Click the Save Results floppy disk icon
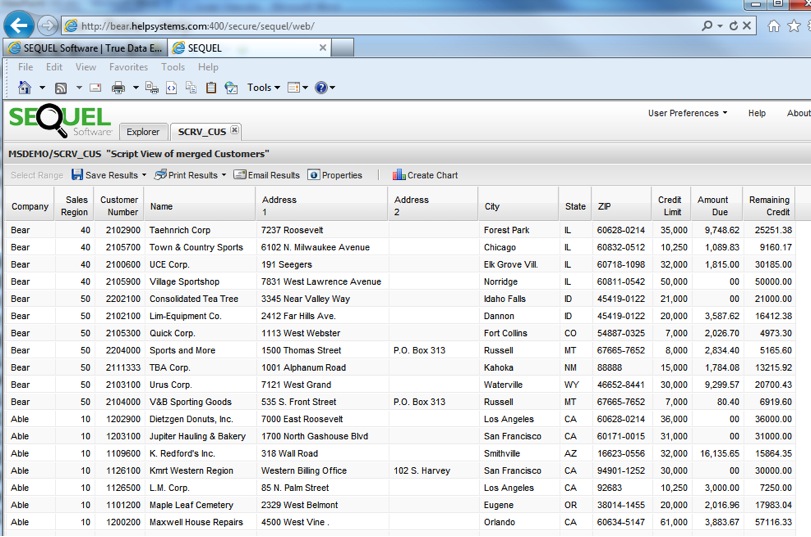This screenshot has height=537, width=811. point(77,174)
